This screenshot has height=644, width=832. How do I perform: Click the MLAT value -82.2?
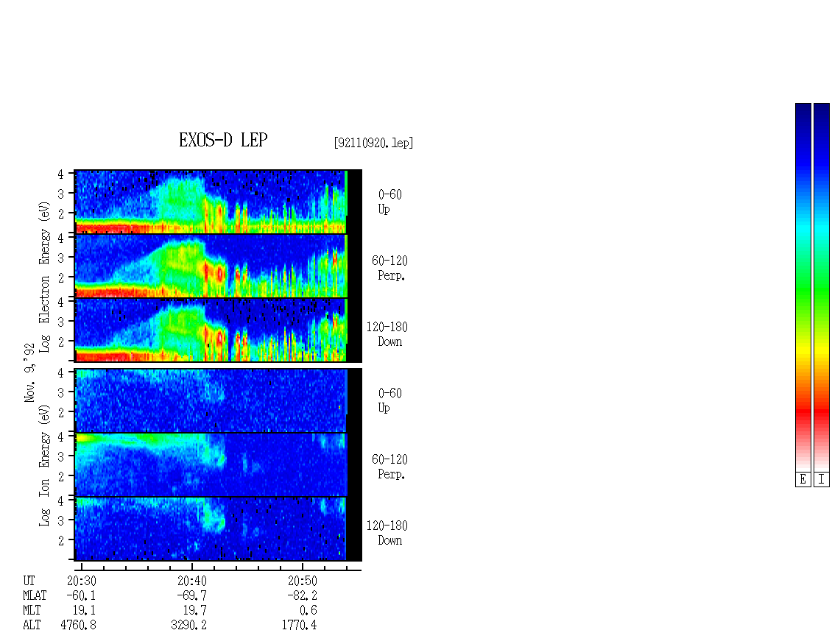(302, 595)
